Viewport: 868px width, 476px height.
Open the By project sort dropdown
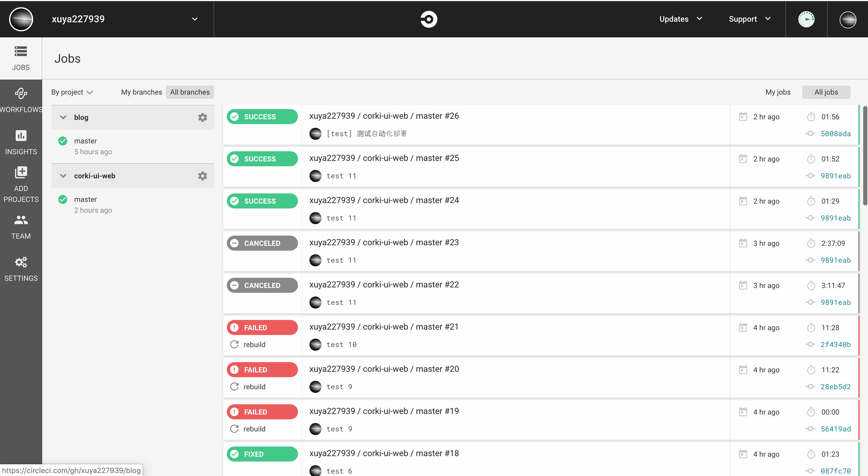[72, 92]
